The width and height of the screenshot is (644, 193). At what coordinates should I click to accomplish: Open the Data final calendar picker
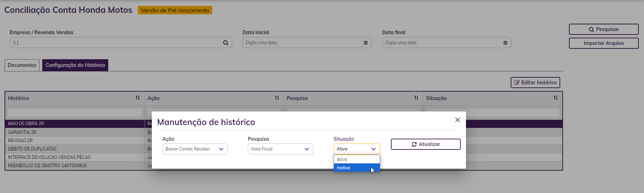click(x=505, y=43)
